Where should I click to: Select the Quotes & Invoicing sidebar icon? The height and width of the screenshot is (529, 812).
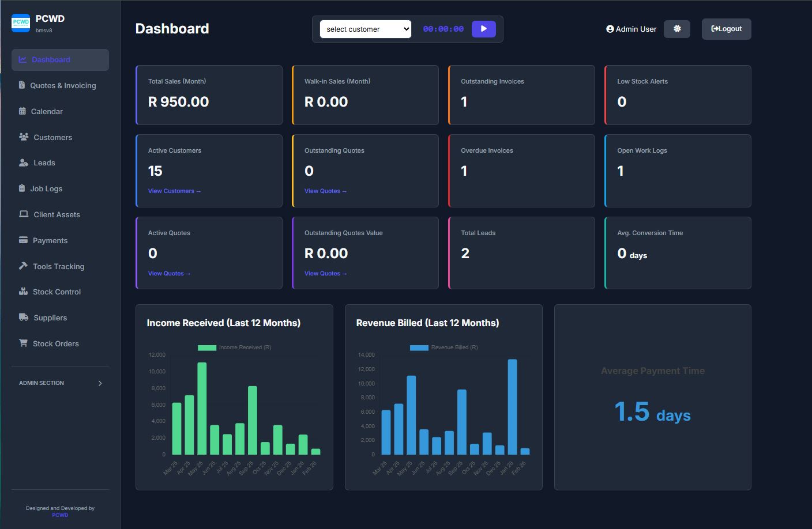click(x=21, y=85)
